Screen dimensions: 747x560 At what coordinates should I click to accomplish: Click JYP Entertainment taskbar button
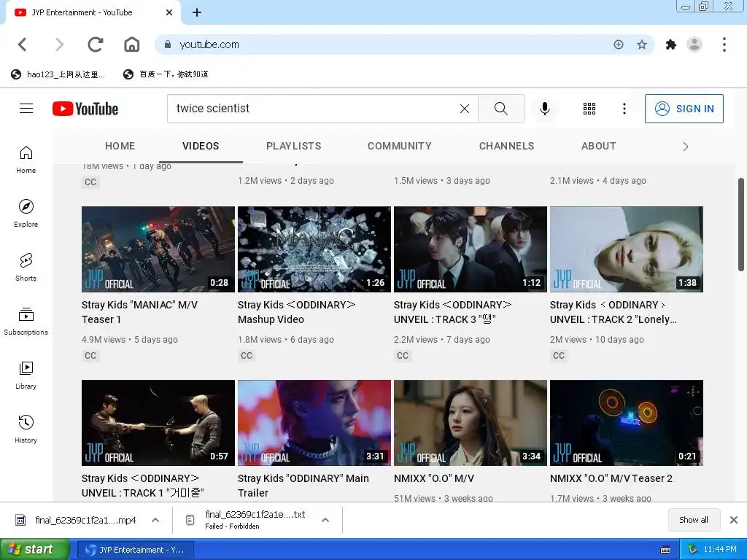[x=136, y=550]
